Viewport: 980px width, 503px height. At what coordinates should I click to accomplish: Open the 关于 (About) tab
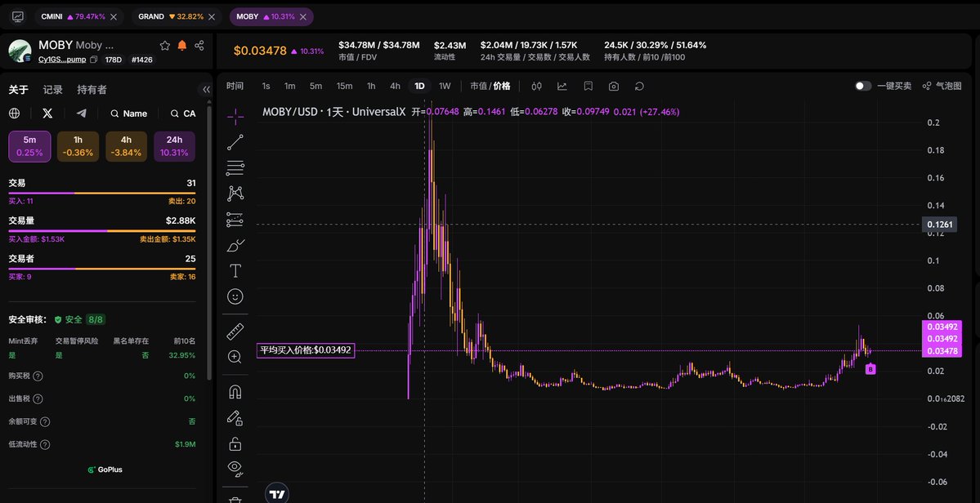pos(18,90)
